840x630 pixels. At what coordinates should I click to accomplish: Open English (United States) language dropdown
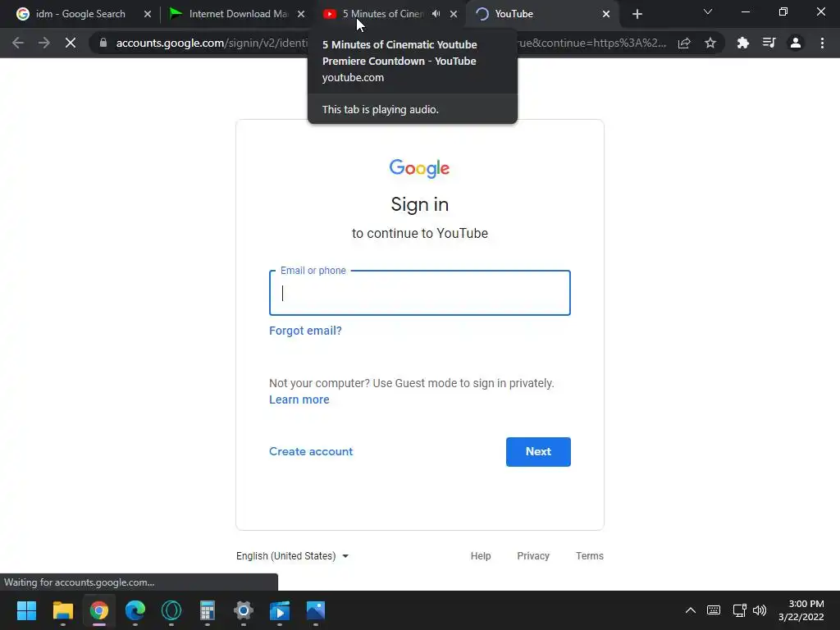click(x=293, y=556)
